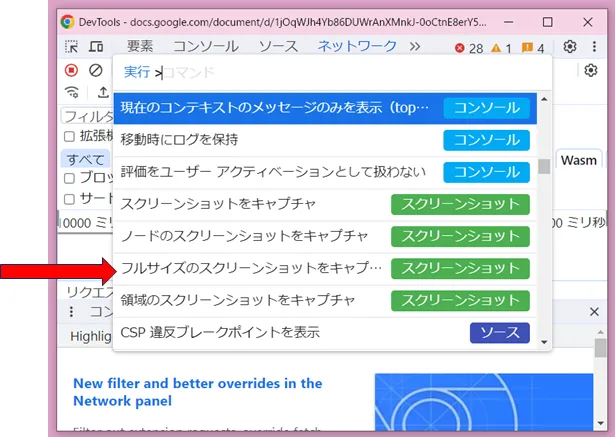Toggle the 拡張 checkbox under the filter
Screen dimensions: 615x437
point(69,136)
